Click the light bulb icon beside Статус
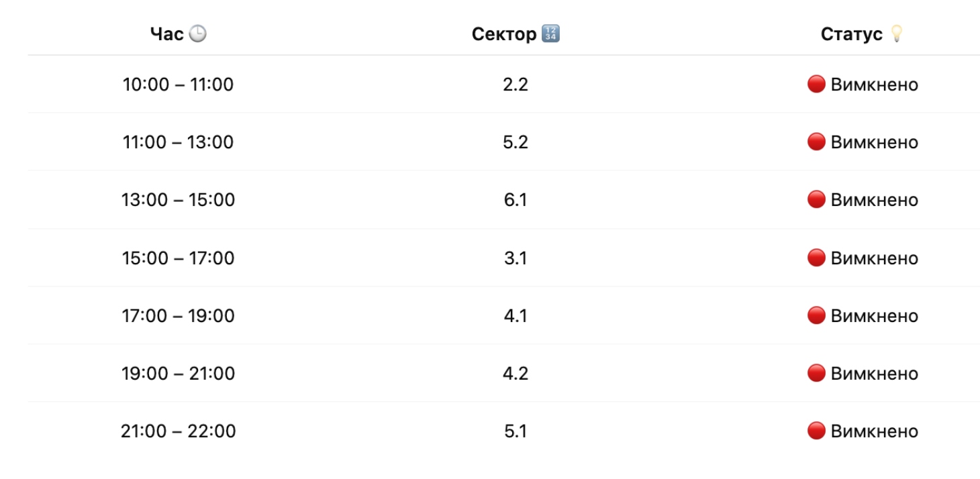Viewport: 980px width, 479px height. pos(895,34)
